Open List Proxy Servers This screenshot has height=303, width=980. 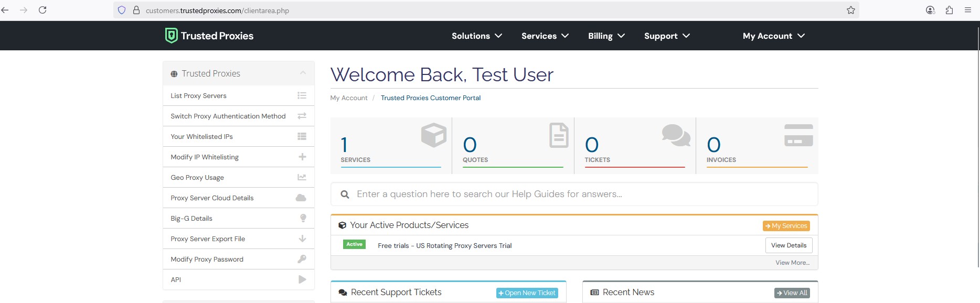(239, 95)
